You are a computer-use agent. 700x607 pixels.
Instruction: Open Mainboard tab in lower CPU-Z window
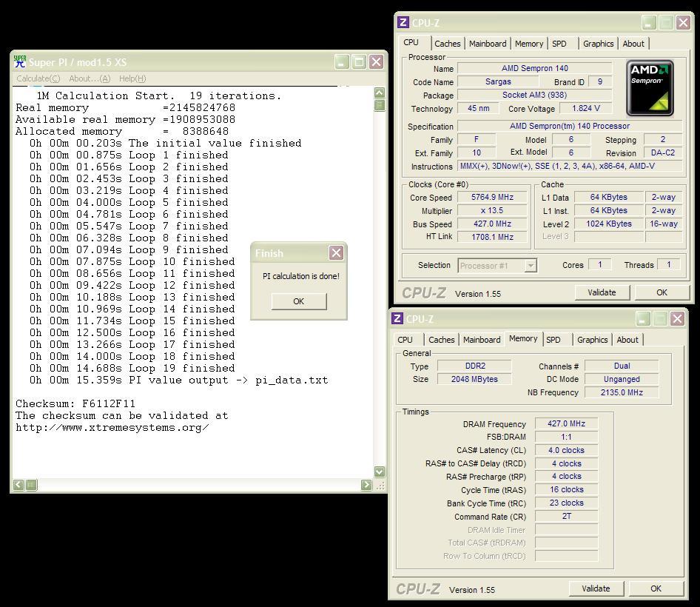(482, 340)
